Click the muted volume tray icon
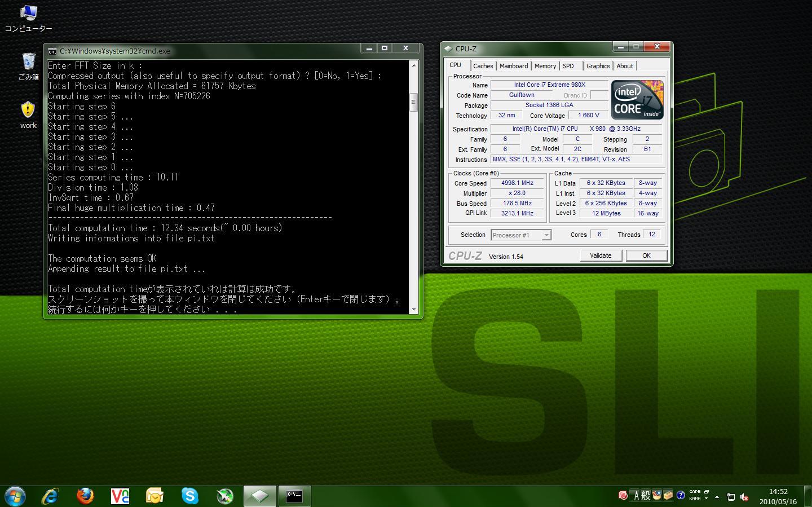This screenshot has height=507, width=812. (x=744, y=497)
